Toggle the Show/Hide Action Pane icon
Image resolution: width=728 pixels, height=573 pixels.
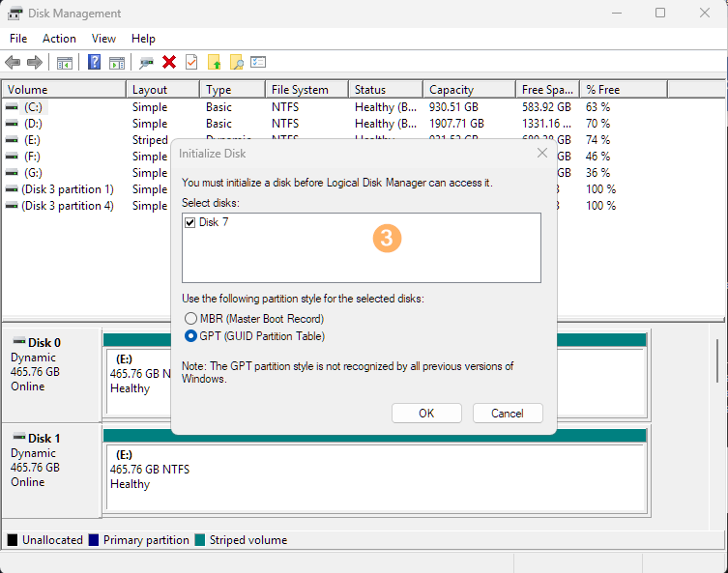[117, 63]
